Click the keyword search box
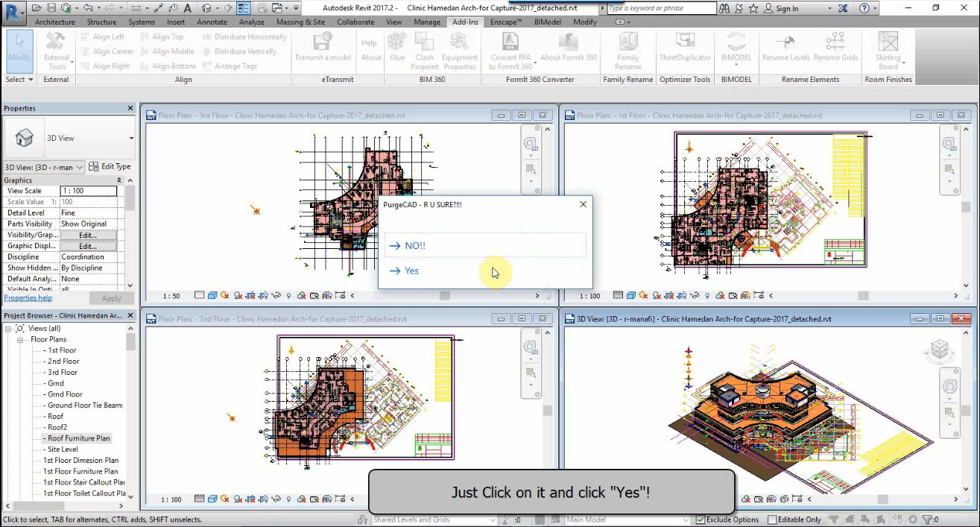 point(661,8)
